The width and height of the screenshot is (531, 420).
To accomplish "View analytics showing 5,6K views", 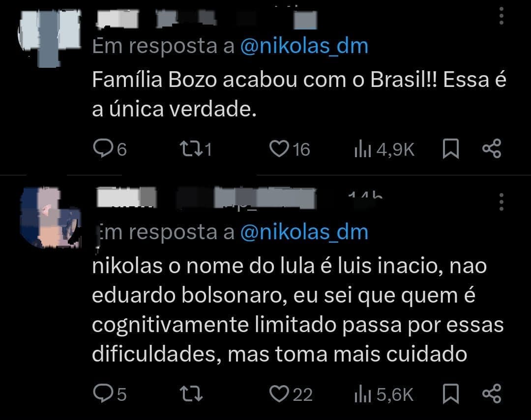I will click(365, 393).
